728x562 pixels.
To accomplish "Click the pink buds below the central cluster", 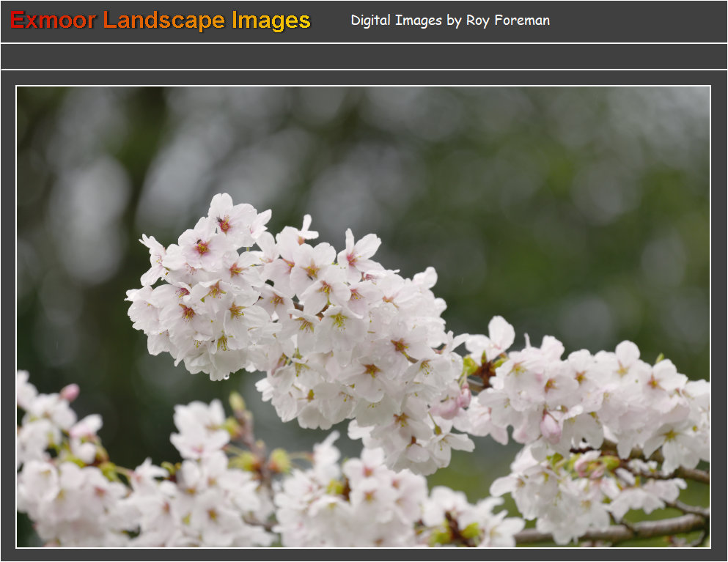I will coord(455,402).
